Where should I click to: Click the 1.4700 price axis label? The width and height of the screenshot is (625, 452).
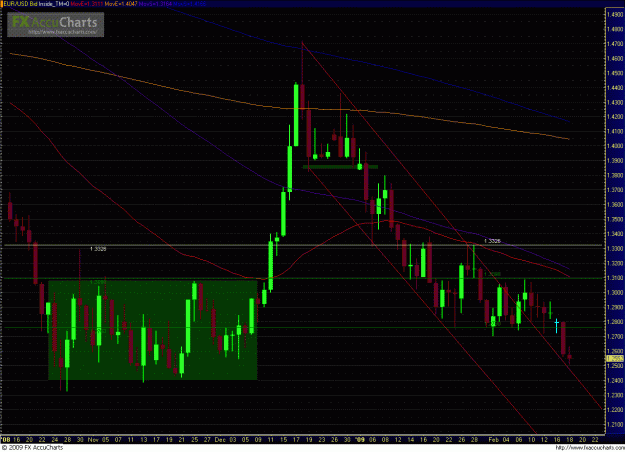click(x=615, y=43)
